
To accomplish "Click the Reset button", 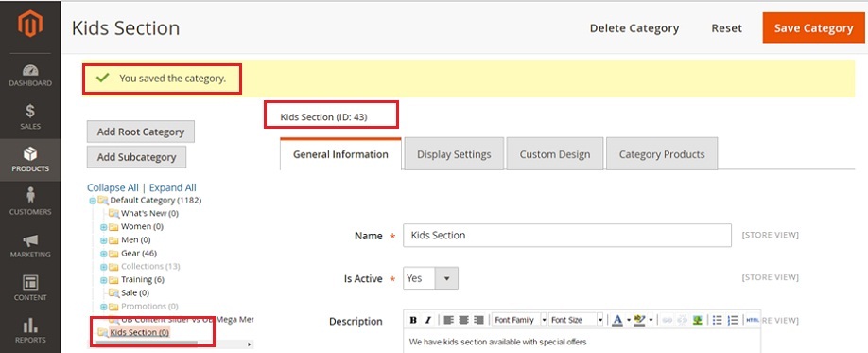I will 727,28.
